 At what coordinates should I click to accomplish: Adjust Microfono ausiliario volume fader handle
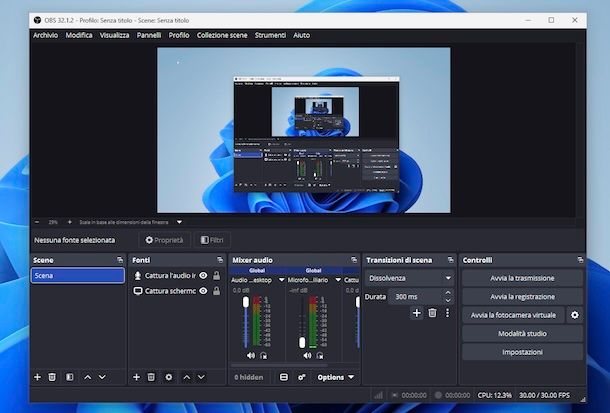(302, 343)
